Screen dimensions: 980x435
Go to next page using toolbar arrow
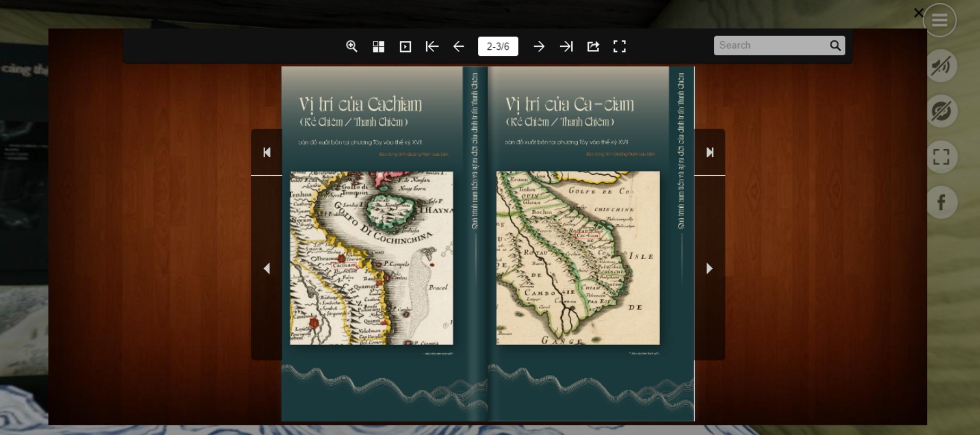pyautogui.click(x=539, y=47)
